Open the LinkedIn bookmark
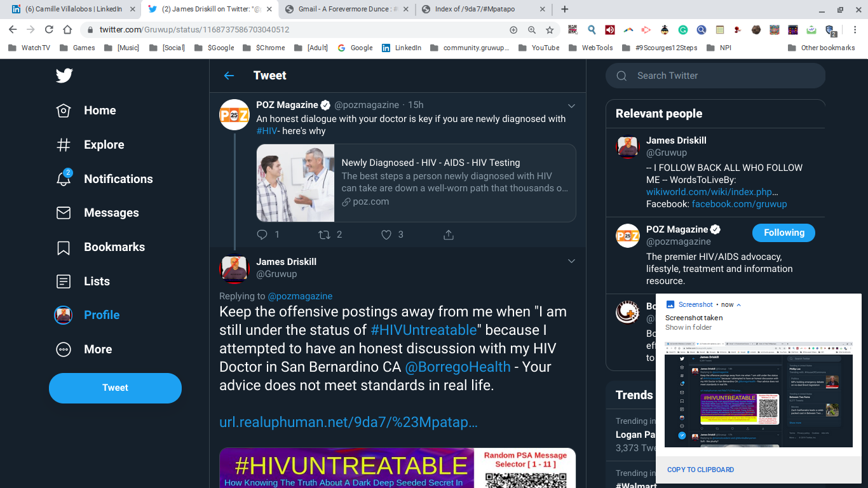Viewport: 868px width, 488px height. click(402, 48)
